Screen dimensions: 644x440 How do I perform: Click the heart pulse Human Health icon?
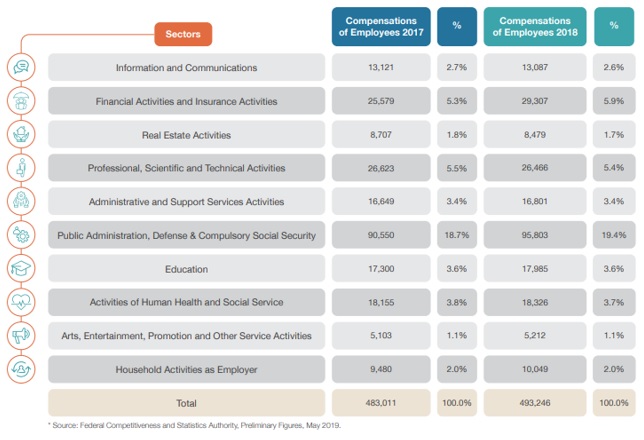21,302
